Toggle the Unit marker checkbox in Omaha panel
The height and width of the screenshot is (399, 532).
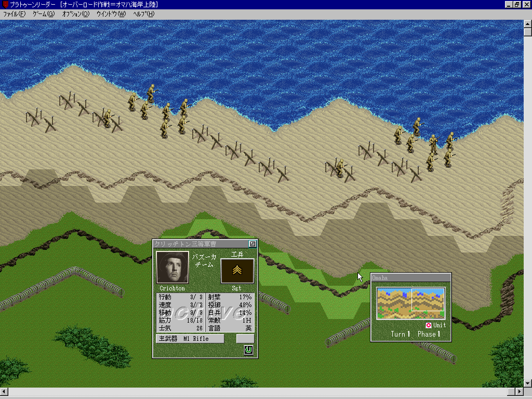(429, 325)
